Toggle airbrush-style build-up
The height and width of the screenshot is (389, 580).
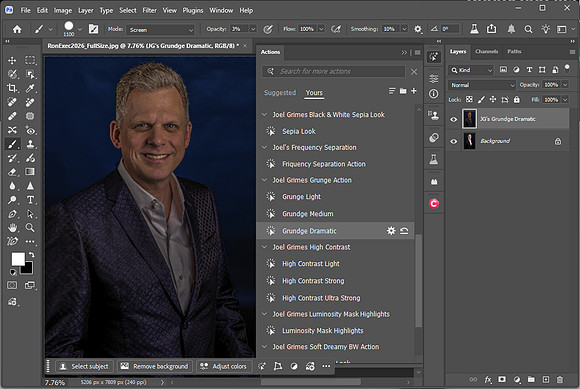(336, 29)
